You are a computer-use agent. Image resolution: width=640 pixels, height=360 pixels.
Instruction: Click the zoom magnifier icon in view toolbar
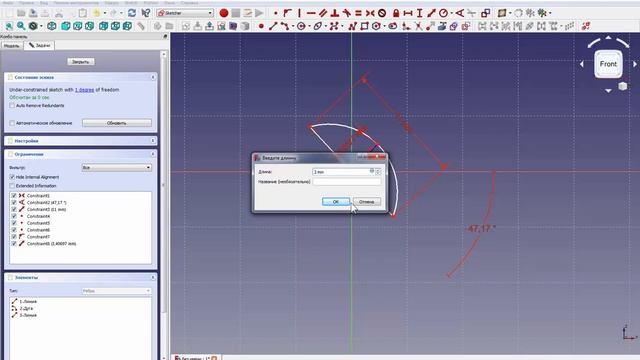(21, 26)
